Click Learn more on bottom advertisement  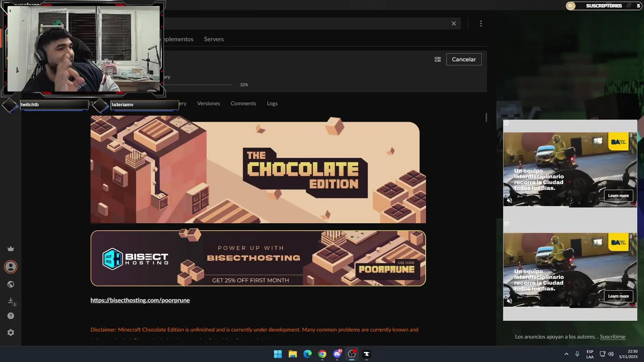(x=618, y=296)
